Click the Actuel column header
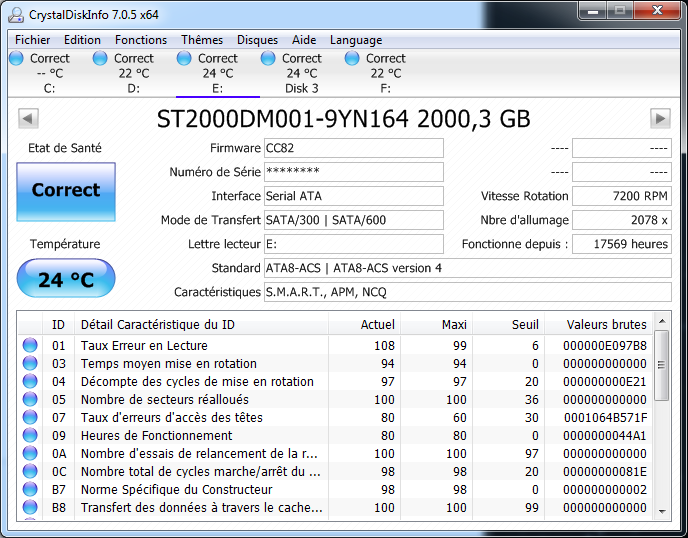This screenshot has width=688, height=538. [x=364, y=325]
